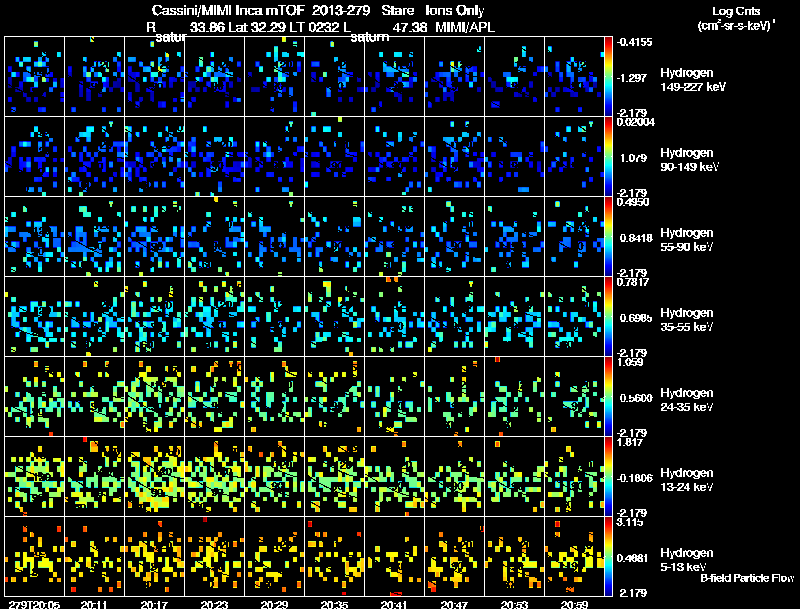Select the color bar beside Hydrogen 13-24 keV
This screenshot has height=609, width=800.
[608, 477]
